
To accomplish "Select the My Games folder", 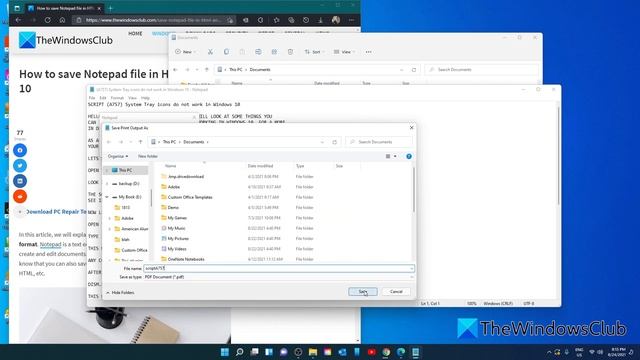I will pyautogui.click(x=174, y=218).
